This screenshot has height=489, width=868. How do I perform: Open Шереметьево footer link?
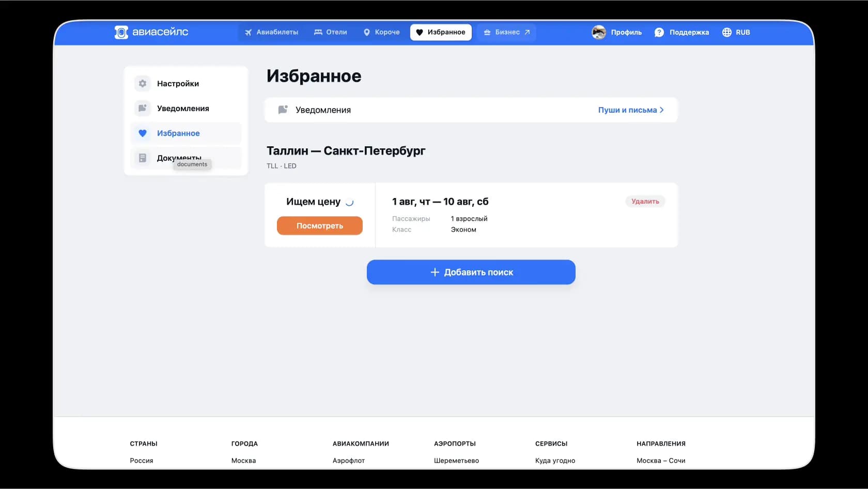click(x=456, y=460)
